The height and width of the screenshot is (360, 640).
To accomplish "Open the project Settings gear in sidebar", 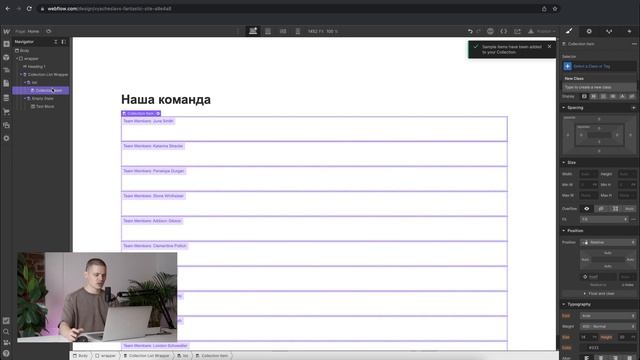I will (x=6, y=138).
